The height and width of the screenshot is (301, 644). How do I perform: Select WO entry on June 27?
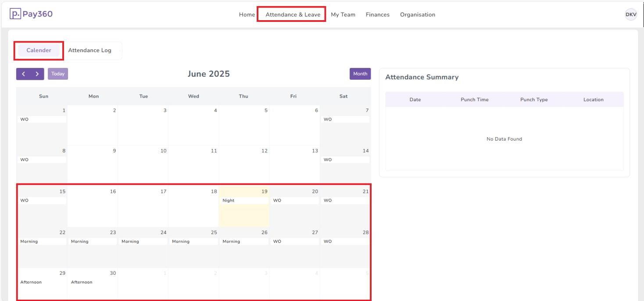pyautogui.click(x=295, y=241)
